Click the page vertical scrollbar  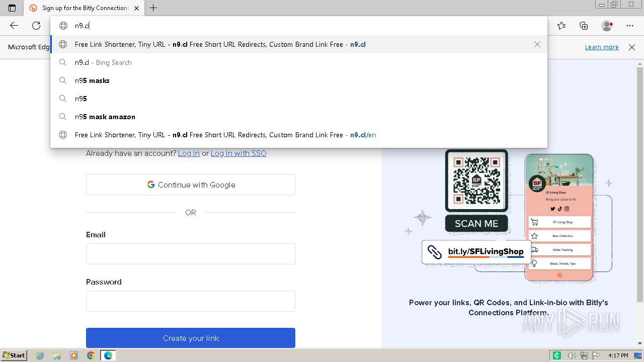640,184
